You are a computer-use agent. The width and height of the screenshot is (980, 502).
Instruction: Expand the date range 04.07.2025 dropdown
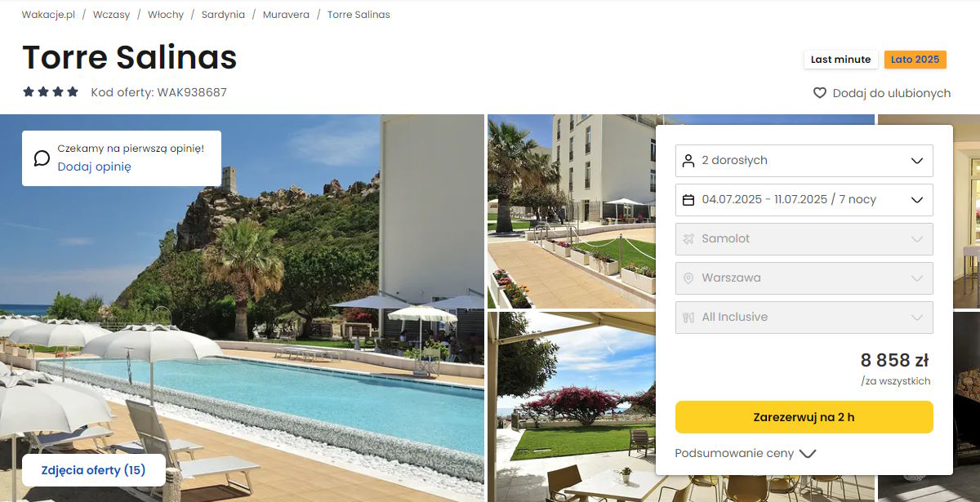[804, 200]
